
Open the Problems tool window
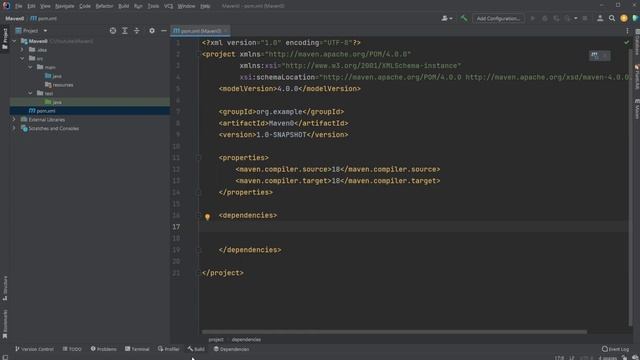[x=104, y=349]
